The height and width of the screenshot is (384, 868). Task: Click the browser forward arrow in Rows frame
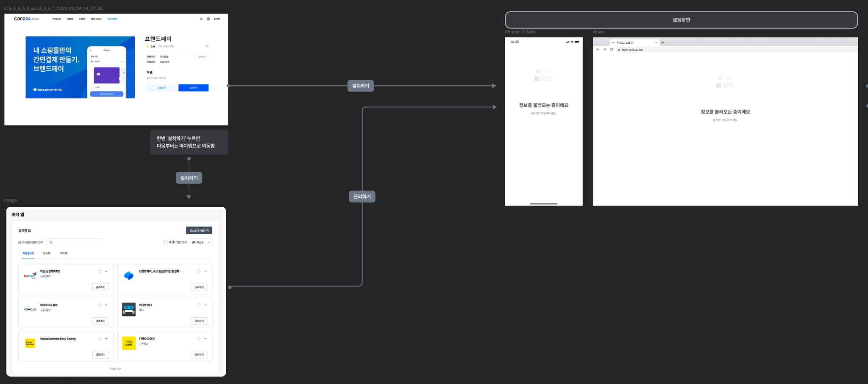(604, 50)
